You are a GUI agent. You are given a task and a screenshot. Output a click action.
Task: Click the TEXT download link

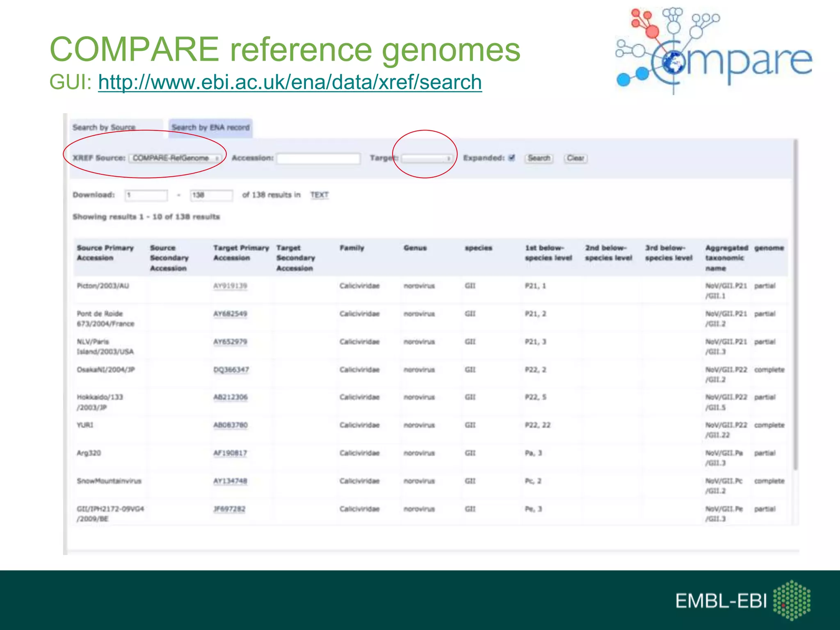click(x=319, y=195)
